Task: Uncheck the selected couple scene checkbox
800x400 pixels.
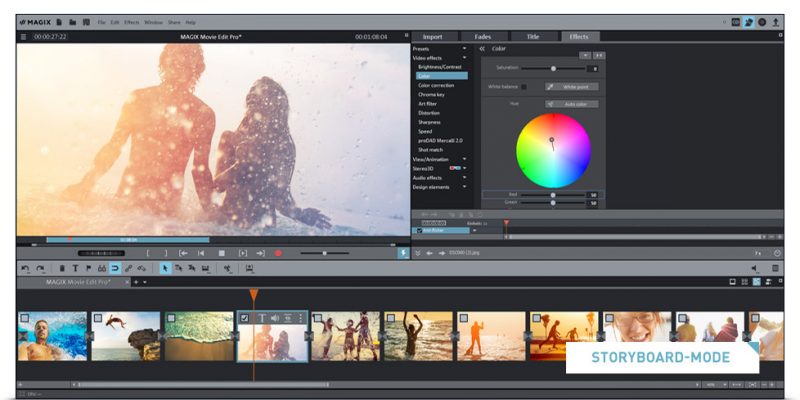Action: click(x=244, y=318)
